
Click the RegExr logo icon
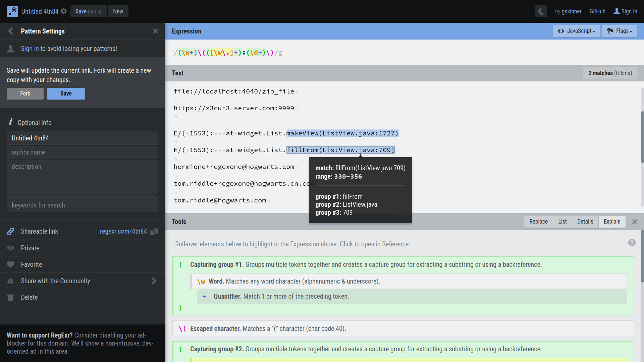point(12,11)
